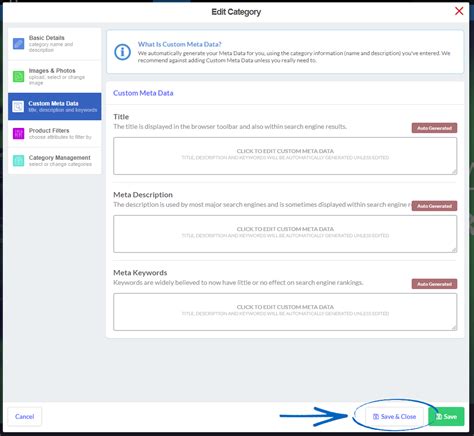Select the Product Filters tab
The image size is (474, 436).
point(55,134)
